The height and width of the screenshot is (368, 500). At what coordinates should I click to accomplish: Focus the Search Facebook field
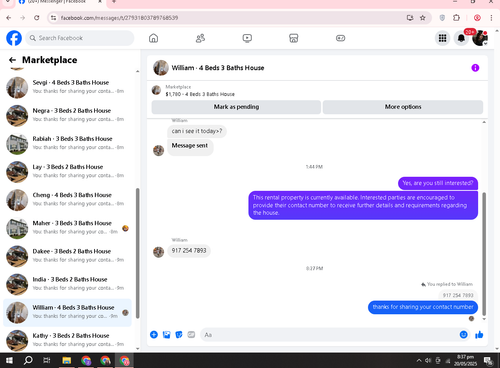[80, 38]
